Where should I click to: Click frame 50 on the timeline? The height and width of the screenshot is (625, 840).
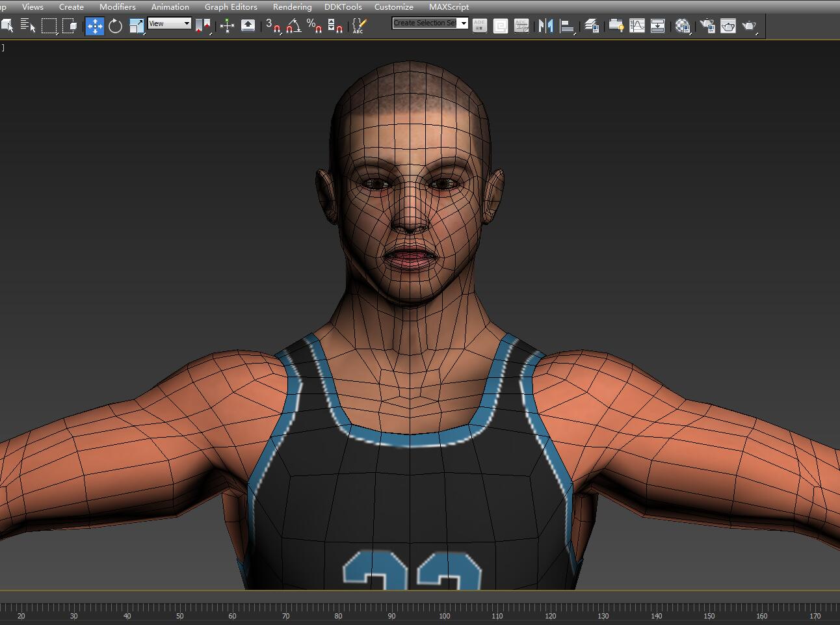tap(179, 615)
